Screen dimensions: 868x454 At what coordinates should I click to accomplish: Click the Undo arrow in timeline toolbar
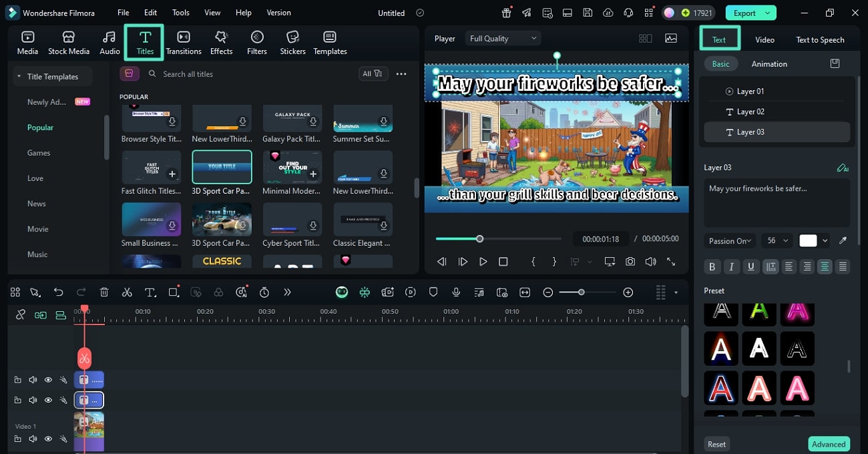[59, 292]
